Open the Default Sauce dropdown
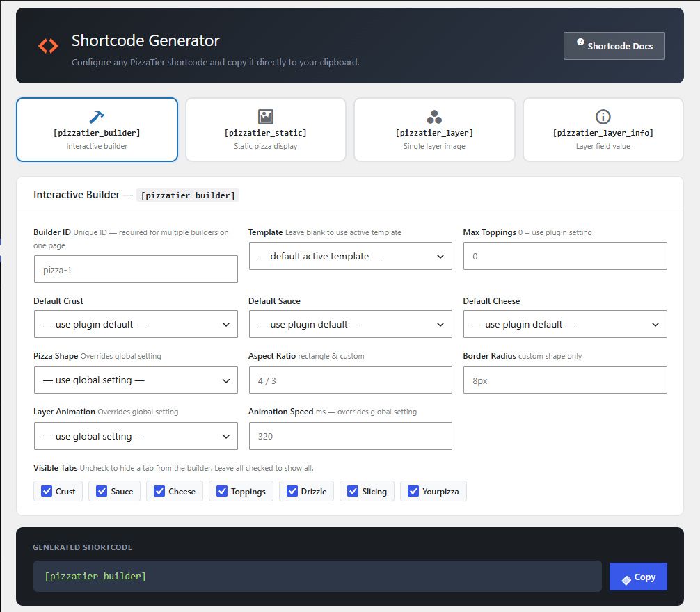The image size is (700, 612). [351, 324]
